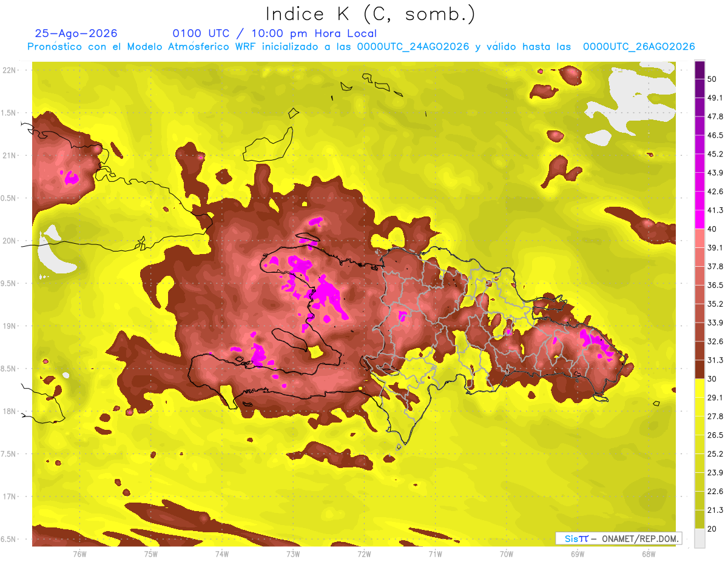Click the "17N" latitude label
The height and width of the screenshot is (562, 728).
click(9, 497)
